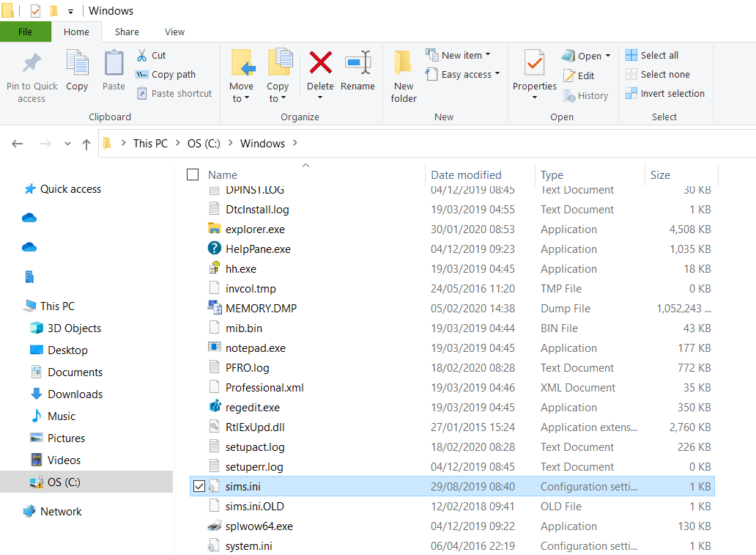Click the Paste clipboard icon
Viewport: 756px width, 555px height.
point(114,63)
